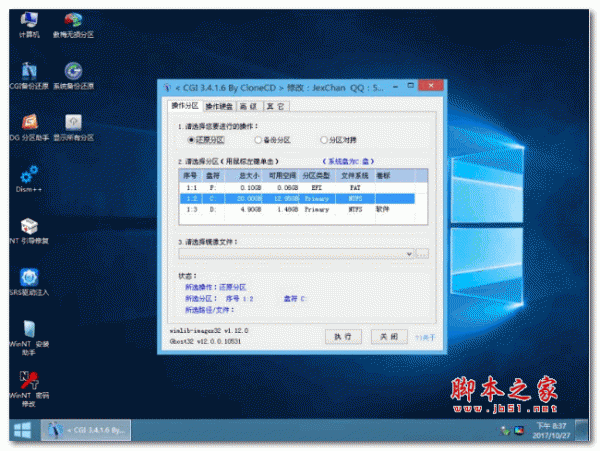Click the 系统盘为C:盘 blue note
The image size is (600, 451).
[x=348, y=161]
